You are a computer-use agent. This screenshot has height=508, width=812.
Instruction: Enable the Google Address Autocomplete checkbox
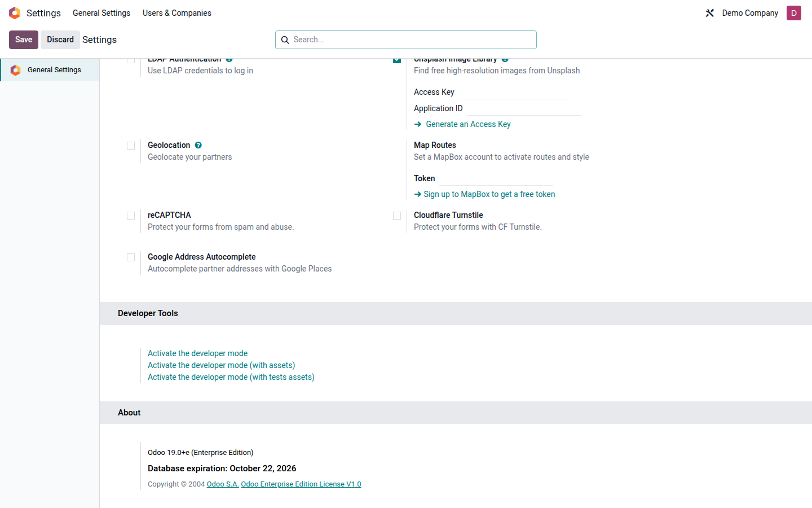click(131, 257)
